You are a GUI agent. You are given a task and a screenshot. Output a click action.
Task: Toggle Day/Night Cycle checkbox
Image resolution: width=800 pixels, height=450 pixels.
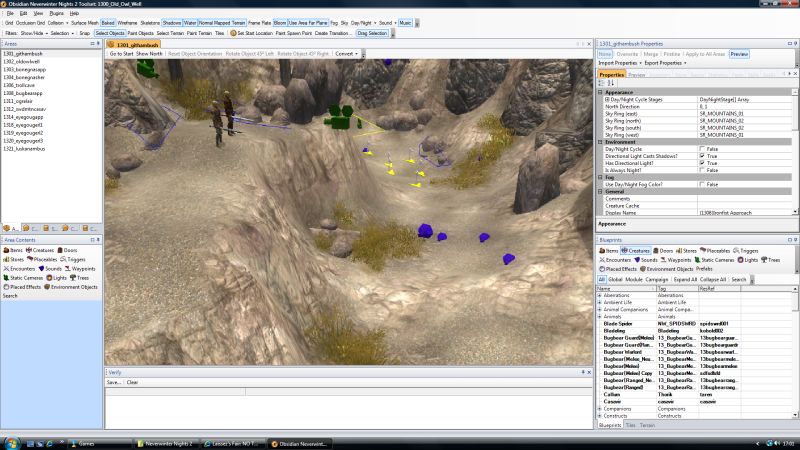(702, 149)
